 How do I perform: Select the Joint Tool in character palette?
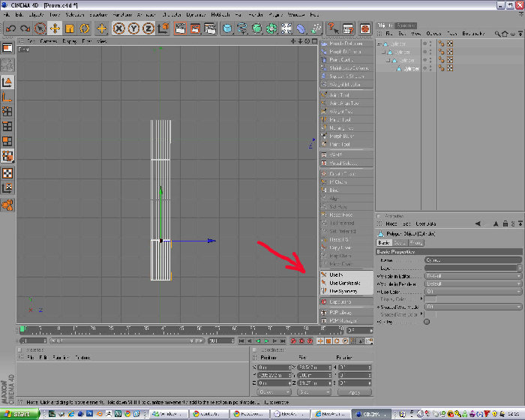(x=346, y=94)
